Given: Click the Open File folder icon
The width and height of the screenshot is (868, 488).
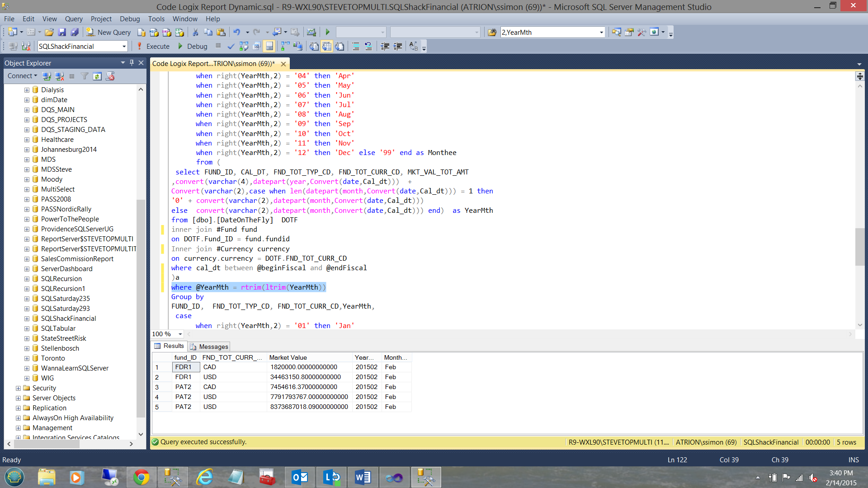Looking at the screenshot, I should pyautogui.click(x=49, y=33).
